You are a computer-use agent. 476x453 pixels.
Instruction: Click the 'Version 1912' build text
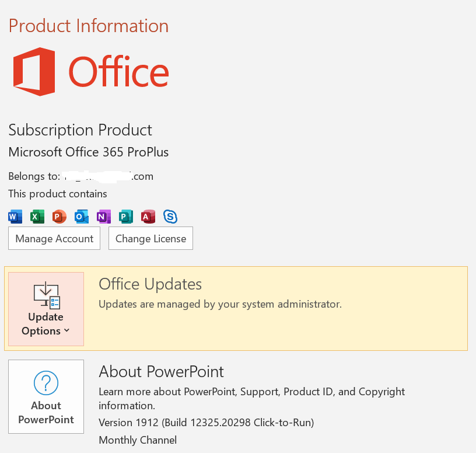point(206,423)
